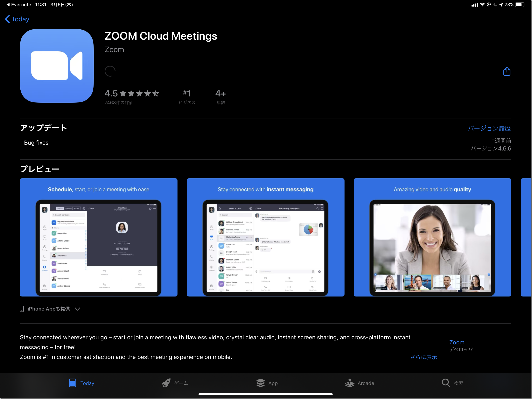Screen dimensions: 532x399
Task: Tap the Wi-Fi status icon
Action: (482, 5)
